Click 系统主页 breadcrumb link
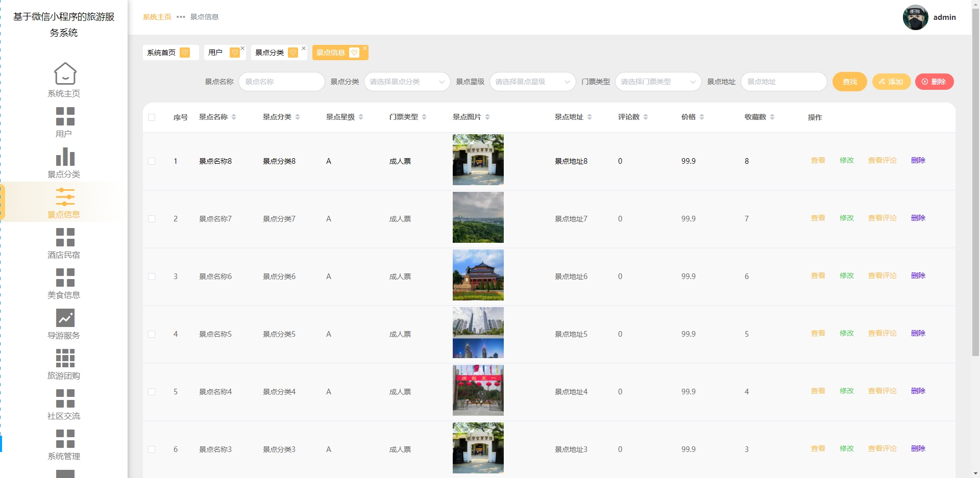Viewport: 980px width, 478px height. [x=157, y=17]
